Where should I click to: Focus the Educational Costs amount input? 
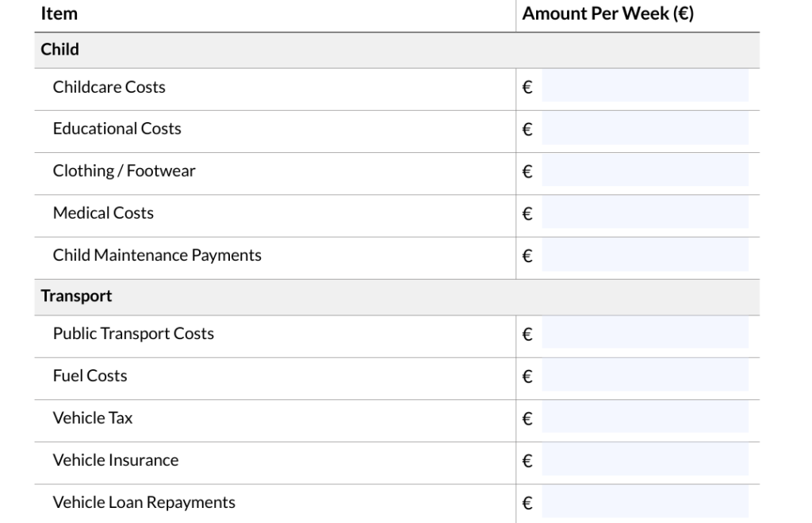pos(645,129)
